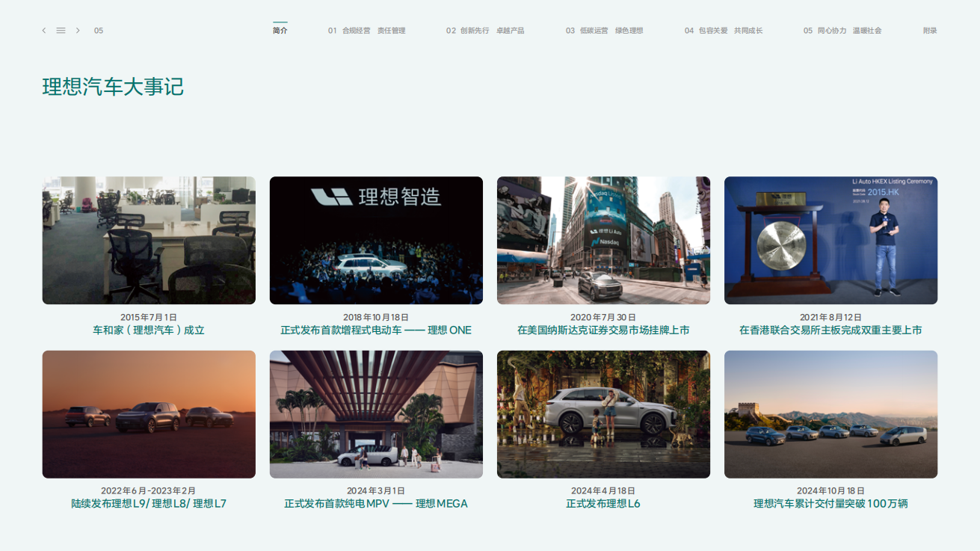Click caption 正式发布首款纯电MPV —— 理想MEGA
Image resolution: width=980 pixels, height=551 pixels.
376,504
